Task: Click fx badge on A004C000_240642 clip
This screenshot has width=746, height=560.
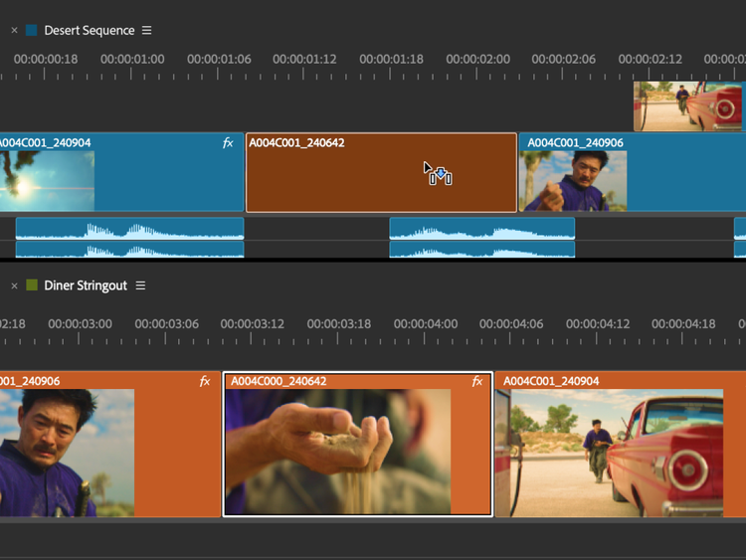Action: (477, 381)
